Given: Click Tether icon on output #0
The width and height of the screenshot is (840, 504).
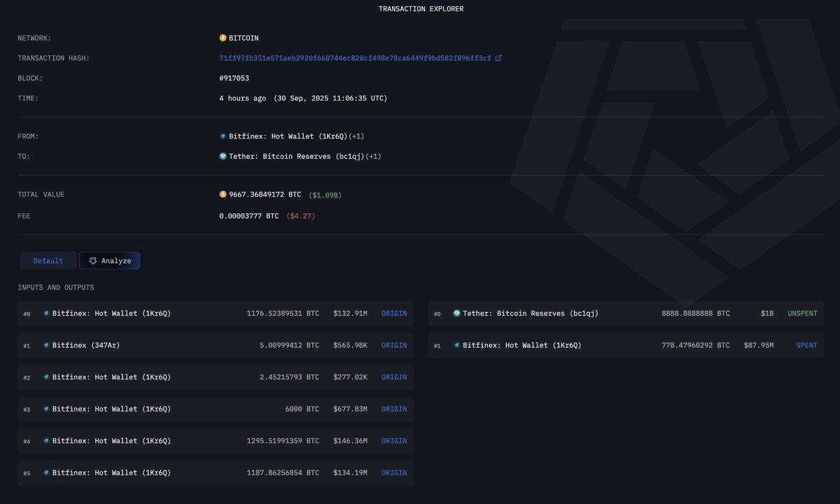Looking at the screenshot, I should point(456,314).
